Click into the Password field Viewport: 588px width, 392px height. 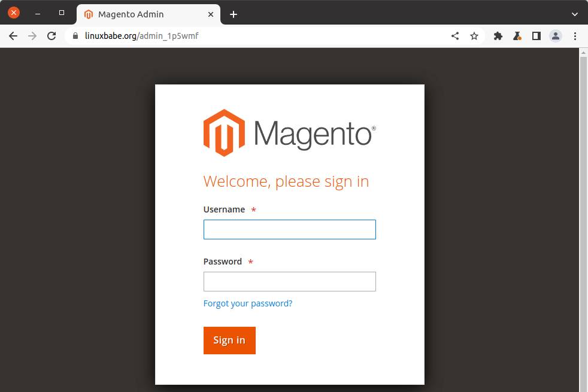(289, 282)
